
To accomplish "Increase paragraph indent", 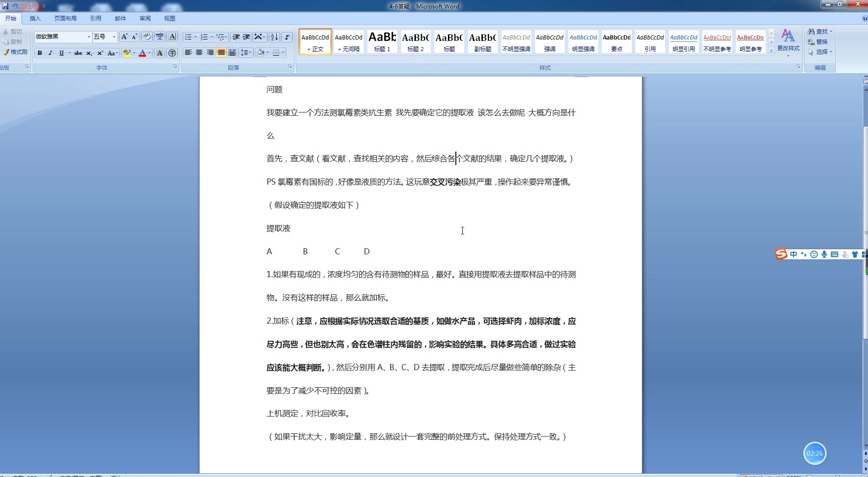I will (x=247, y=37).
